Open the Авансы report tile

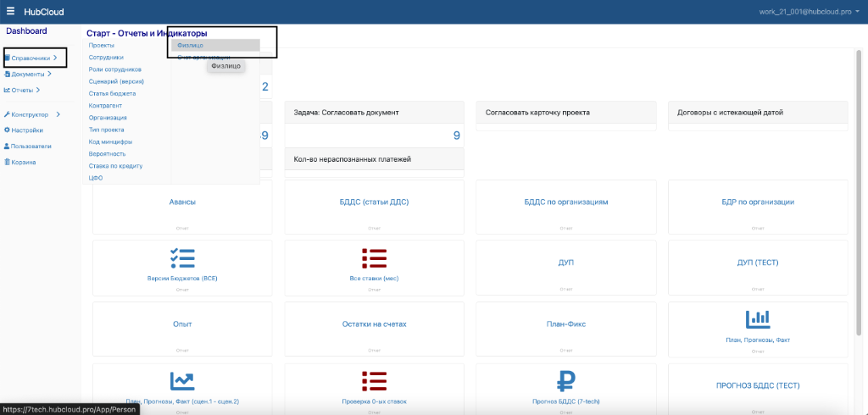tap(182, 202)
